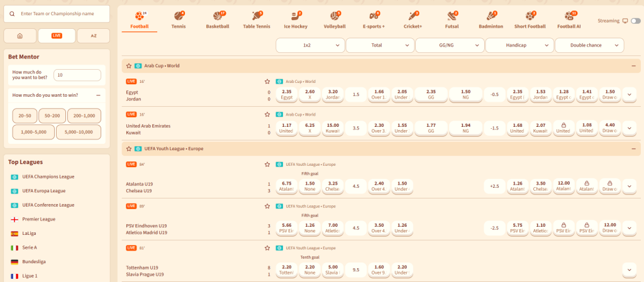The image size is (644, 282).
Task: Select the Basketball tab
Action: [x=217, y=20]
